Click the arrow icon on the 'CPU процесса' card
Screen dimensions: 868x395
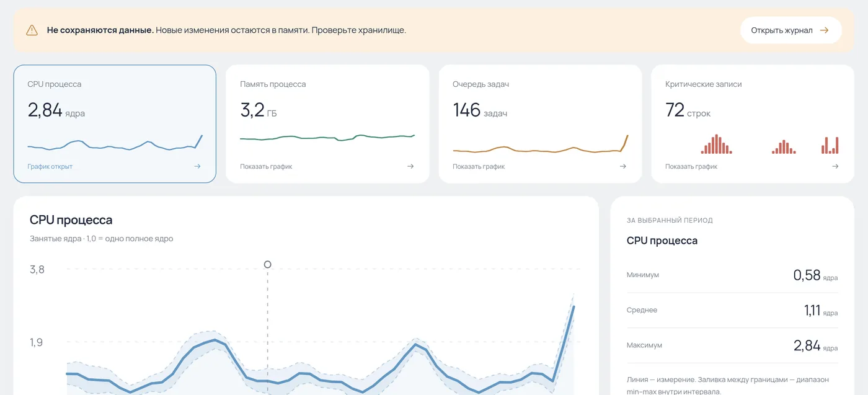[x=197, y=166]
